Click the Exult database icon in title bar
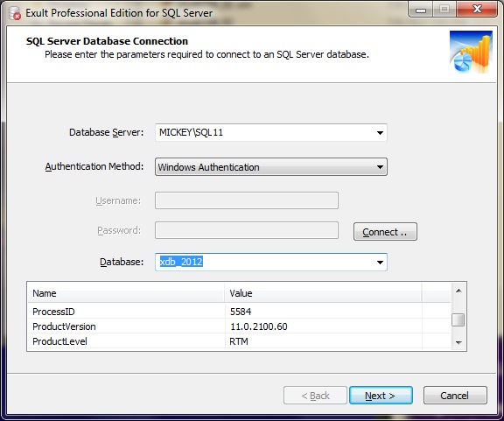Screen dimensions: 504x421 (15, 13)
